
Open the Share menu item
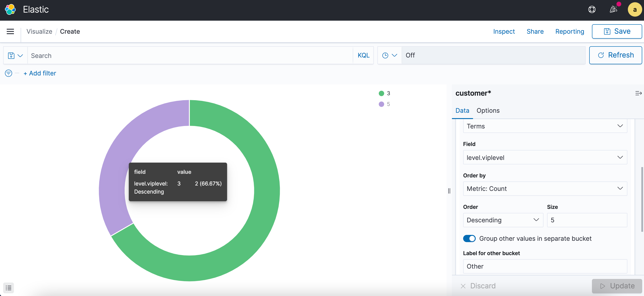(x=535, y=31)
